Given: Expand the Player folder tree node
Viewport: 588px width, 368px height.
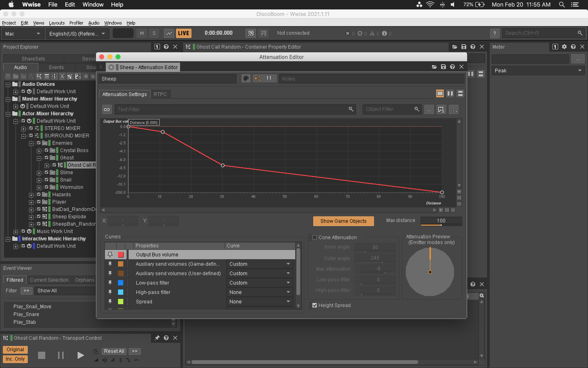Looking at the screenshot, I should [x=31, y=202].
